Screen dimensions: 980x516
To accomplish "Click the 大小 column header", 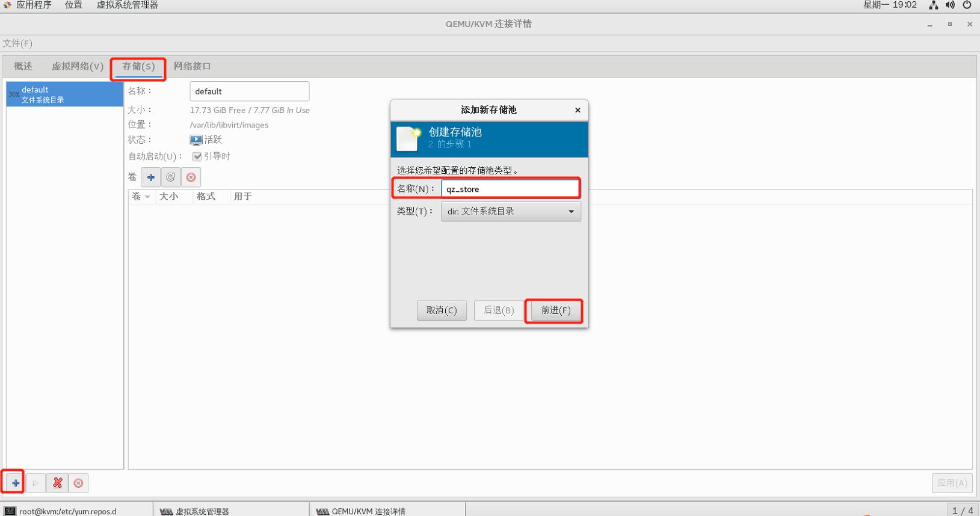I will point(174,197).
